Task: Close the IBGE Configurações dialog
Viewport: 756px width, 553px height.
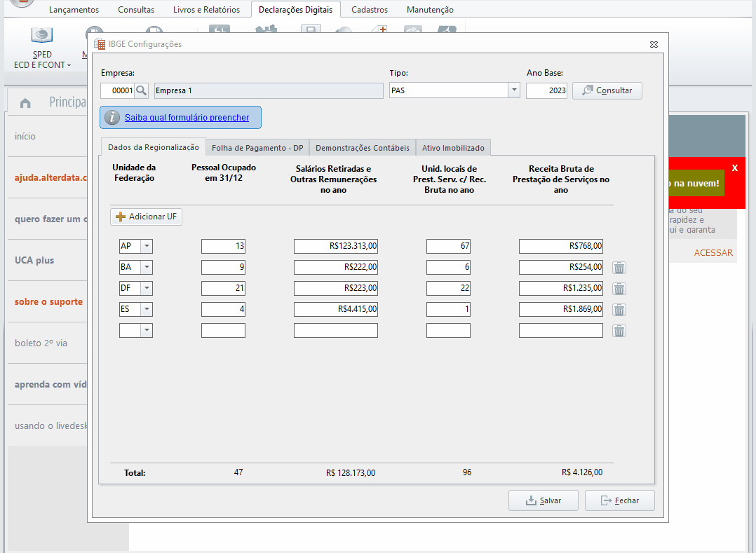Action: (654, 44)
